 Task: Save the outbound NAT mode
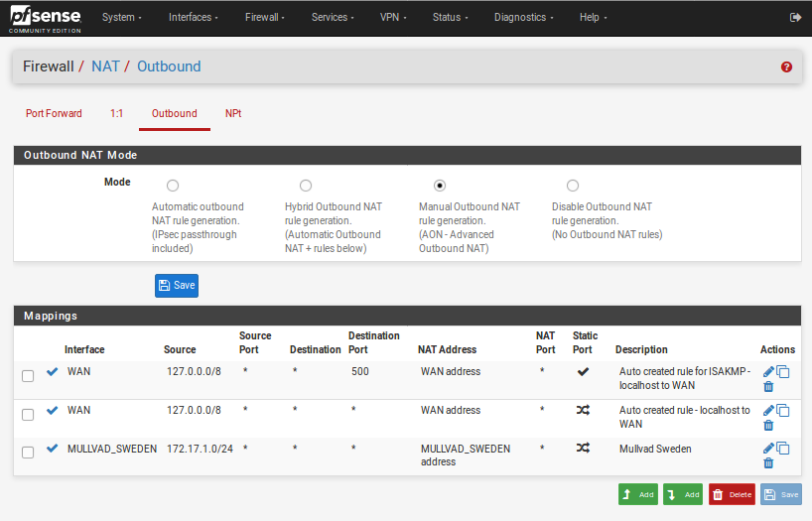pos(177,286)
